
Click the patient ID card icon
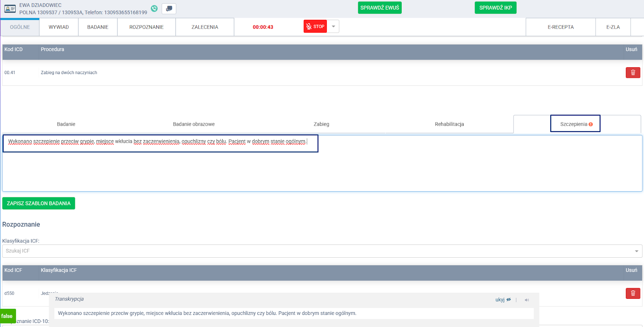(x=10, y=8)
